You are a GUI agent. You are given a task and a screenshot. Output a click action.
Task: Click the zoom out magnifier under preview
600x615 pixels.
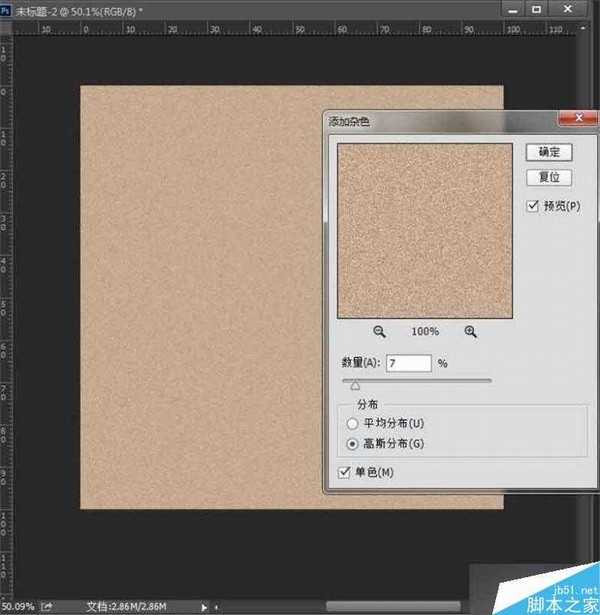(380, 331)
